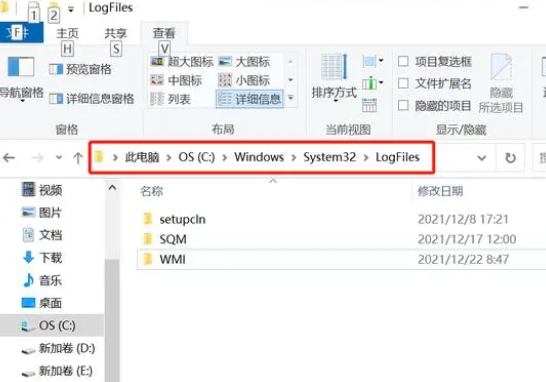Click LogFiles in the address path

point(397,157)
